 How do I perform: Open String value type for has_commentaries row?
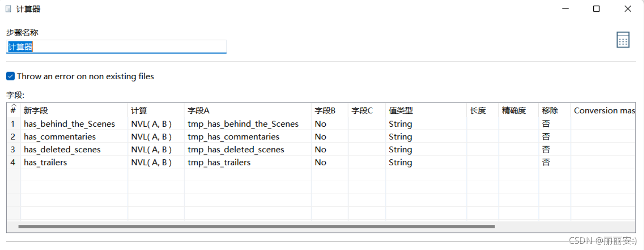point(426,137)
